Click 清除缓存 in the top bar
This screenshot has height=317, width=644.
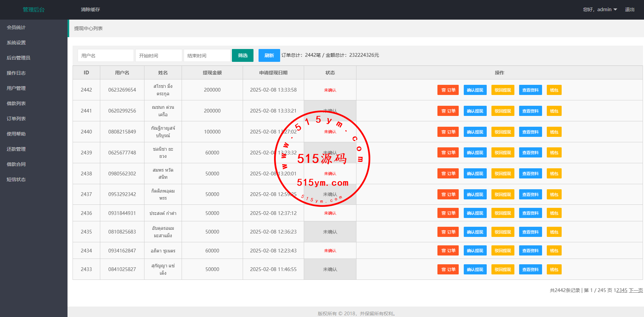(x=90, y=9)
